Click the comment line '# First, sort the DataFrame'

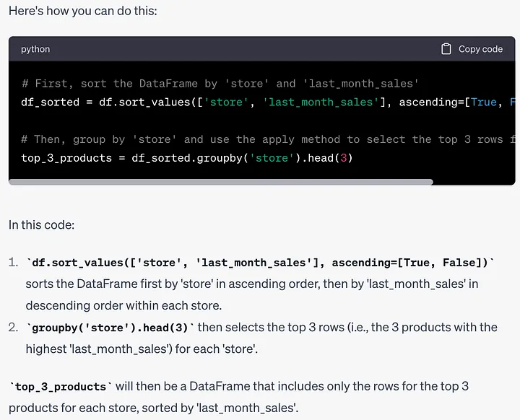[x=220, y=83]
